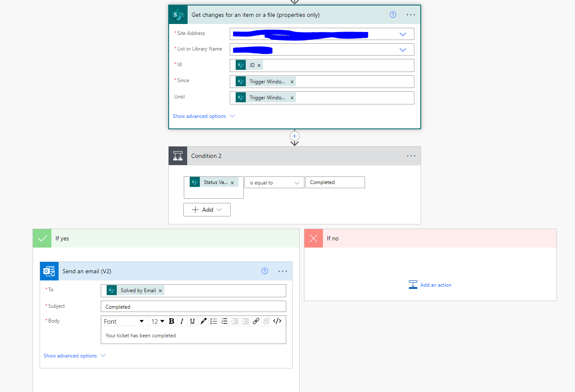Open the Condition 2 options menu
The height and width of the screenshot is (392, 575).
(x=411, y=156)
